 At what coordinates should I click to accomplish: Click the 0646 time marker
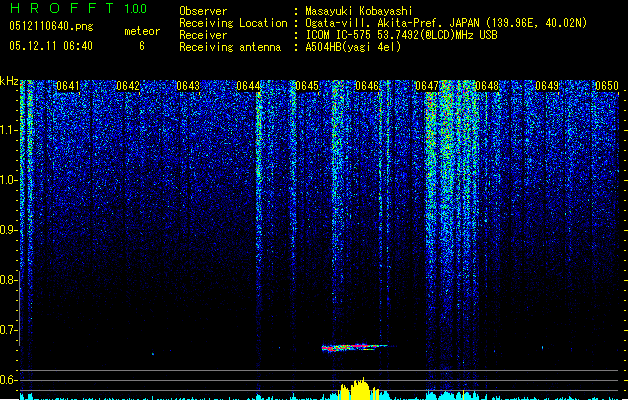click(x=367, y=86)
